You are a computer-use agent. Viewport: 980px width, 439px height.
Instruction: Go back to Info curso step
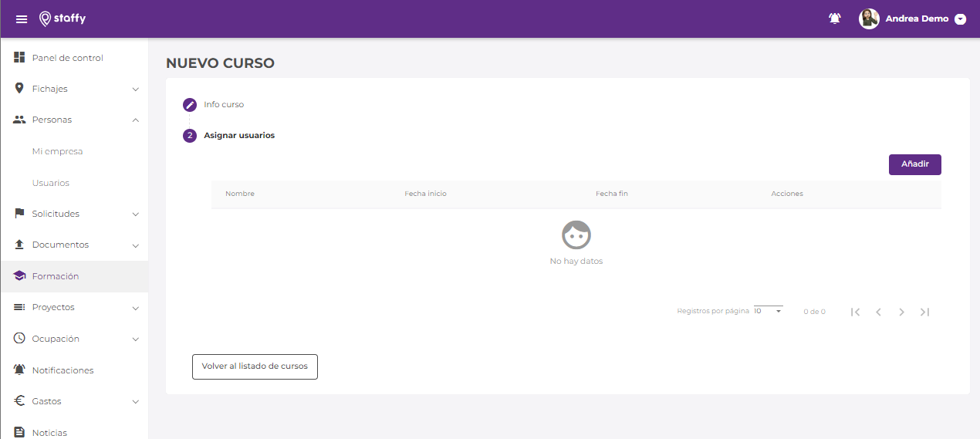coord(223,105)
